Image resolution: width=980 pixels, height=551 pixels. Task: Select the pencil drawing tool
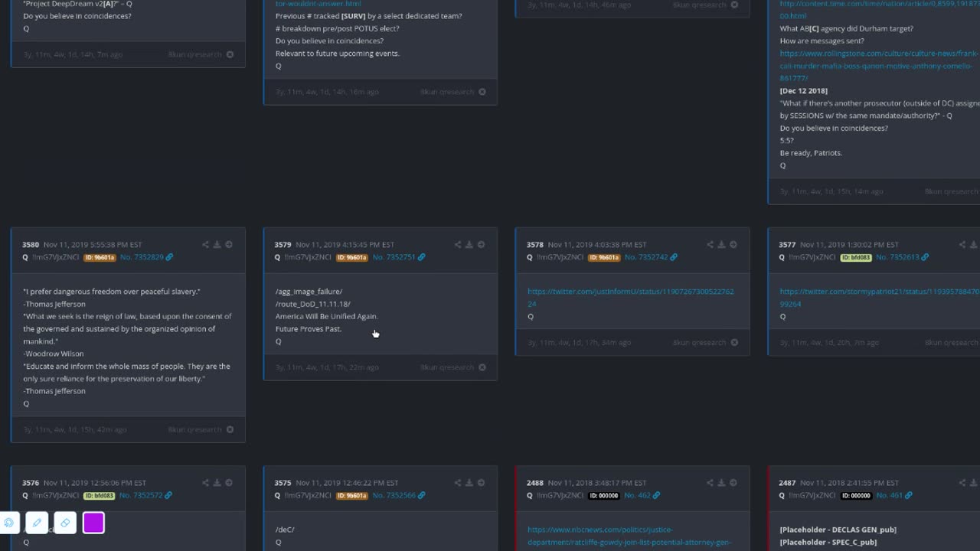(x=37, y=523)
